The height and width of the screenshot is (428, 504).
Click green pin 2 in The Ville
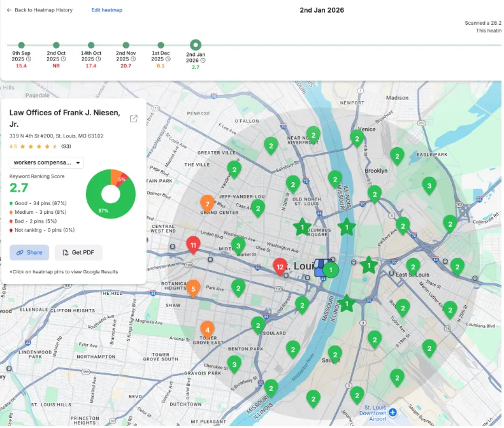[234, 170]
